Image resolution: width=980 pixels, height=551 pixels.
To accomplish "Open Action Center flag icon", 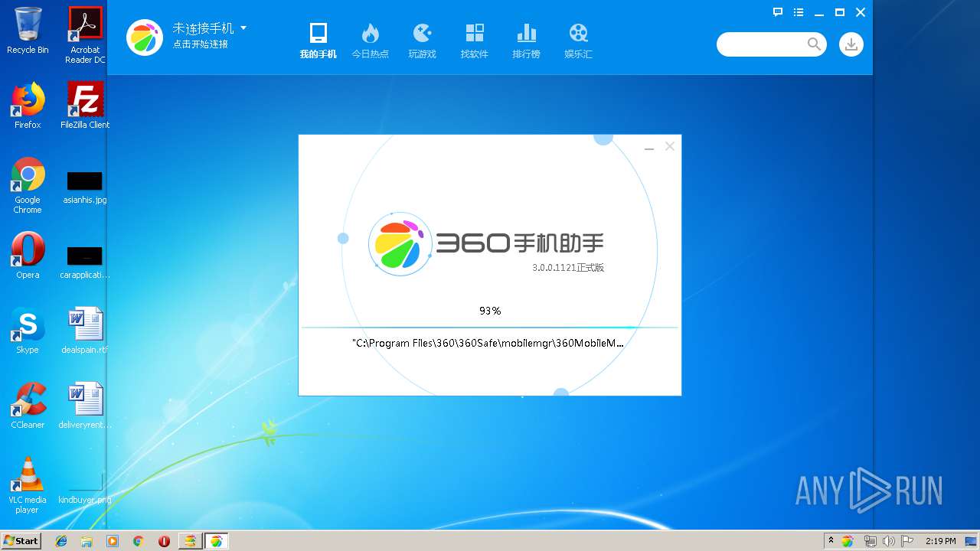I will (x=907, y=541).
